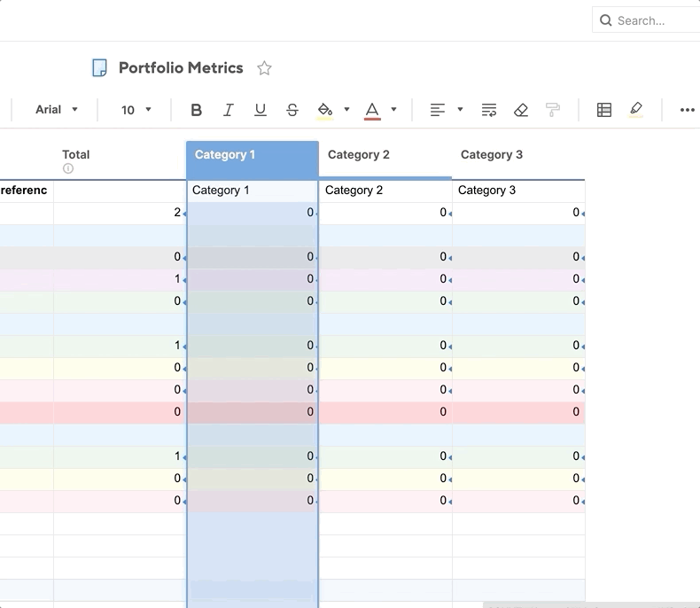Click the fill color bucket icon
This screenshot has width=700, height=608.
[x=325, y=110]
